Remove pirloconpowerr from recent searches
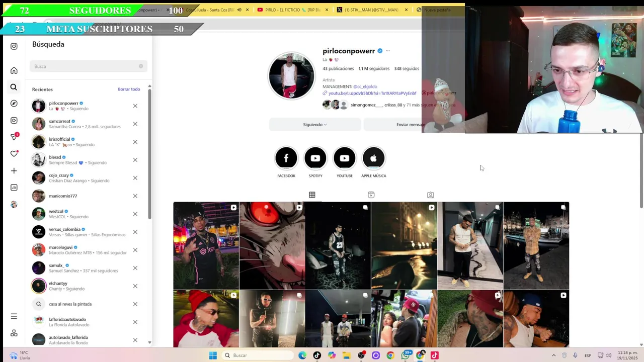Screen dimensions: 644x362 [x=135, y=106]
